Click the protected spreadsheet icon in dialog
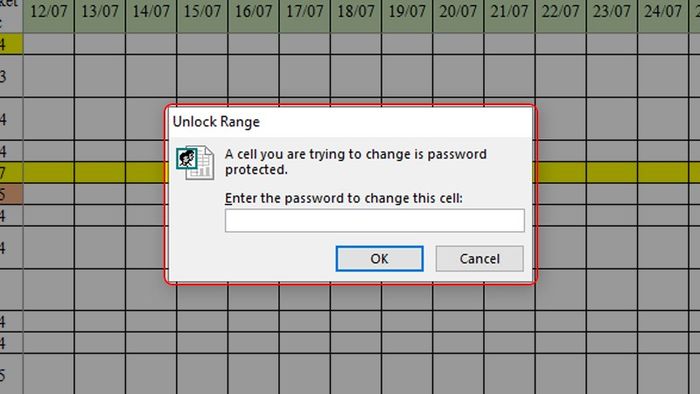This screenshot has height=394, width=700. [195, 162]
